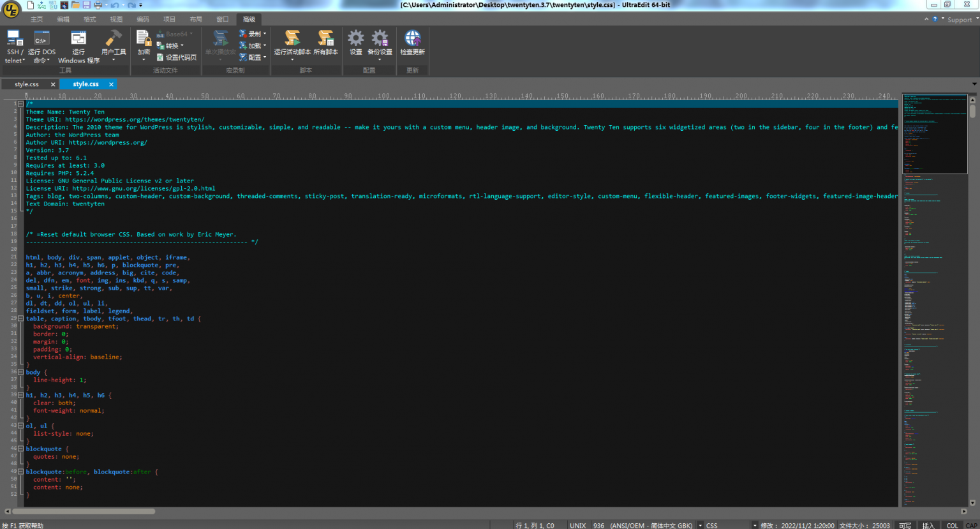Switch to the Edit (编辑) ribbon tab
The height and width of the screenshot is (529, 980).
[63, 19]
